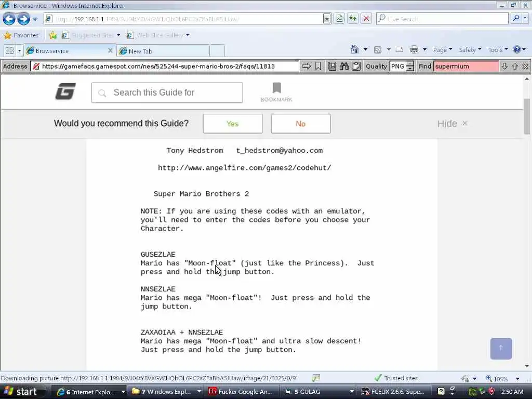Click the GameFAQs G logo
Viewport: 532px width, 399px height.
click(65, 91)
